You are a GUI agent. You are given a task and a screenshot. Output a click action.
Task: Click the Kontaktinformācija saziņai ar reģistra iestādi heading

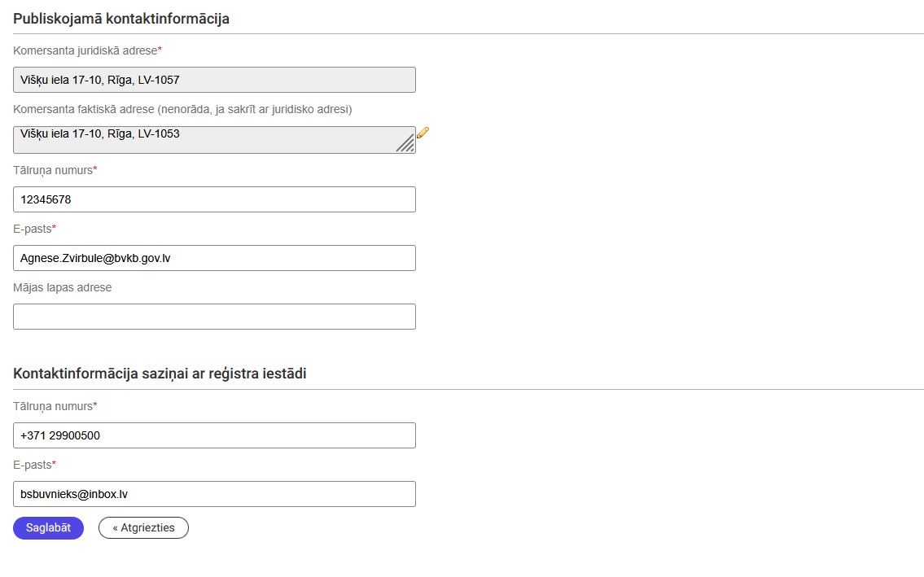[x=160, y=374]
